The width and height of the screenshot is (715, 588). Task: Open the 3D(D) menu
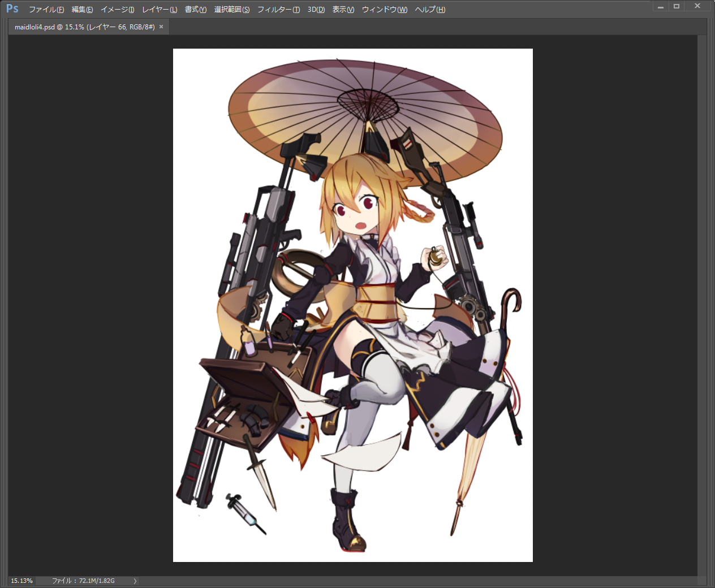coord(316,10)
